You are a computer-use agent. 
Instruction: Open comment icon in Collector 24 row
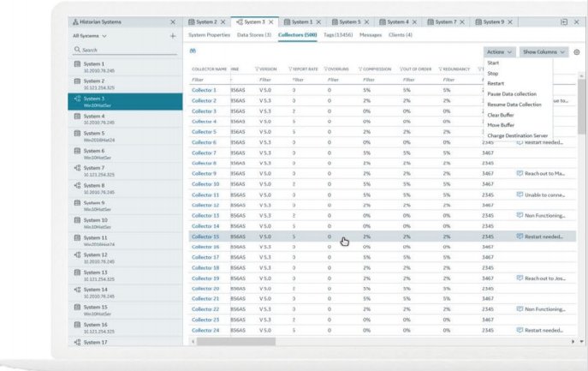tap(520, 330)
